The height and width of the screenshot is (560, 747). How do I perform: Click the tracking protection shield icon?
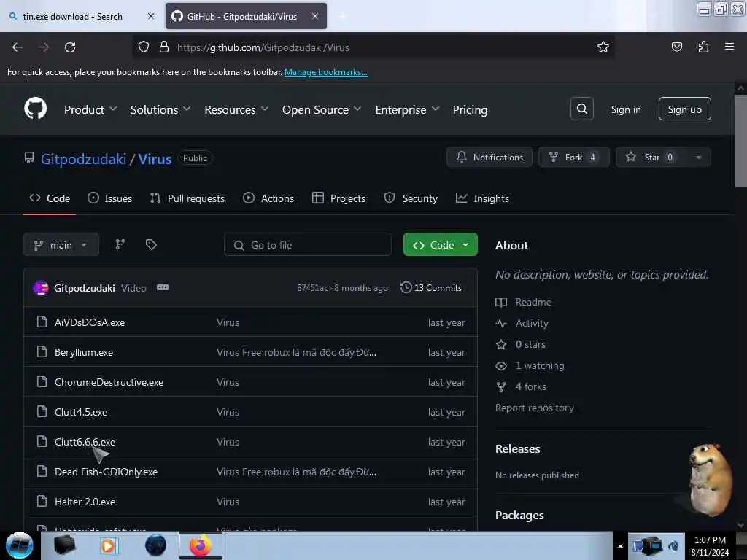pyautogui.click(x=144, y=47)
